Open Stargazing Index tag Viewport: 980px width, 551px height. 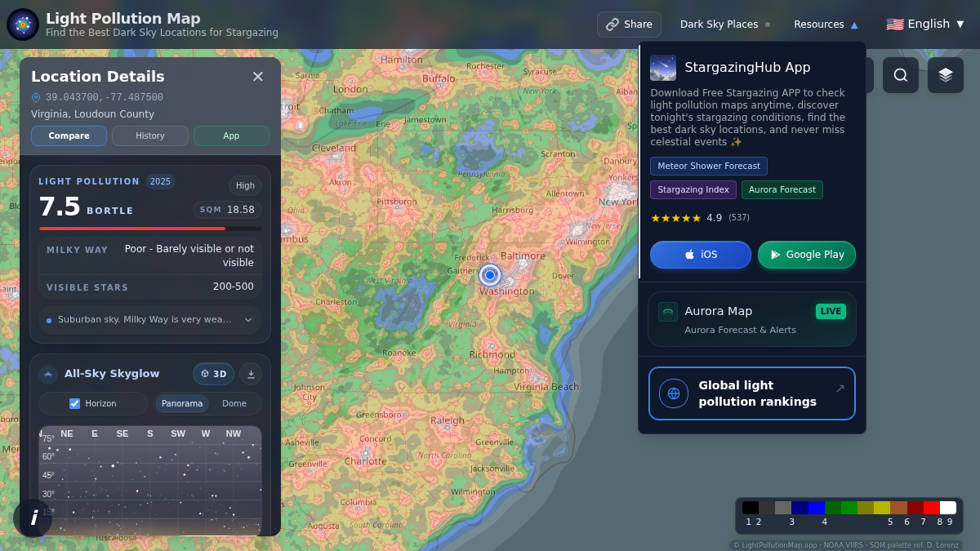point(693,189)
